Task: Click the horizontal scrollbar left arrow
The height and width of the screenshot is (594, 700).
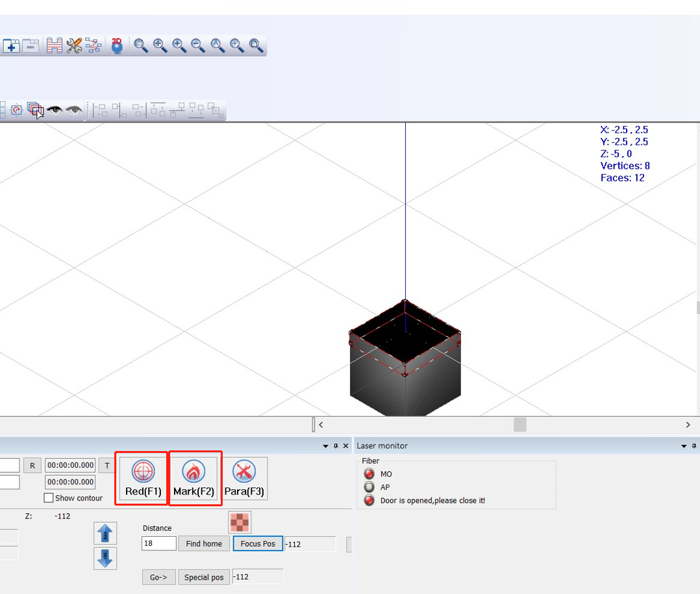Action: click(321, 424)
